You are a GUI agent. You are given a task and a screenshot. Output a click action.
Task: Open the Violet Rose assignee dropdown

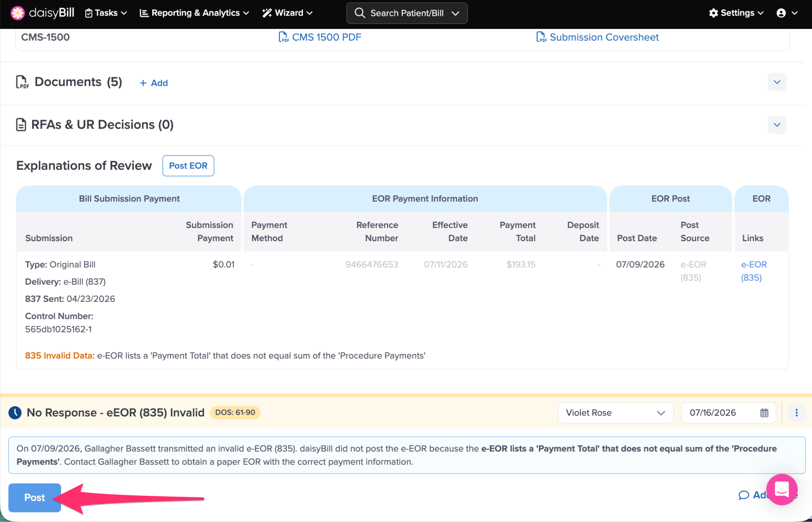[615, 413]
